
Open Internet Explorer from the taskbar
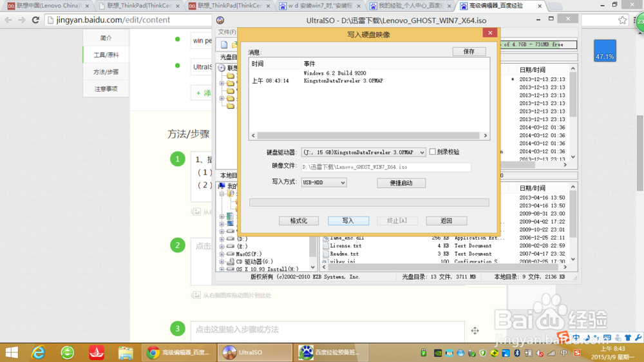coord(39,352)
